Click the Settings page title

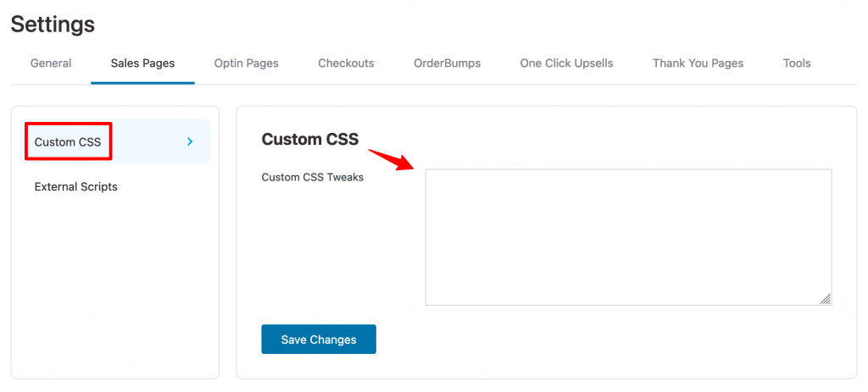pyautogui.click(x=53, y=25)
